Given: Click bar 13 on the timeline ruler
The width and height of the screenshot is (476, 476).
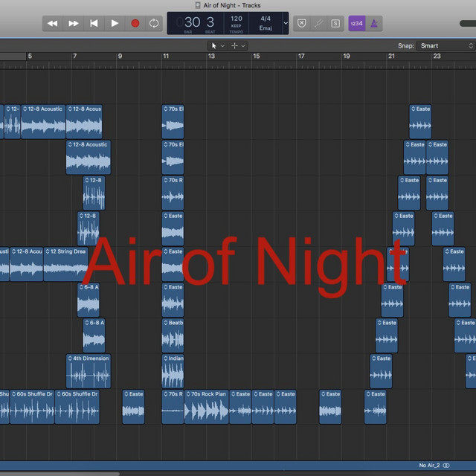Looking at the screenshot, I should [212, 57].
